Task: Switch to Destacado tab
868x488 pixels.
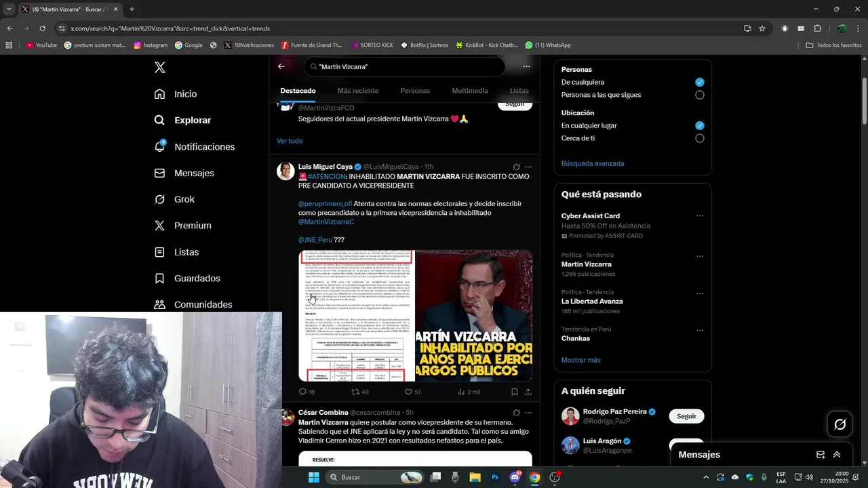Action: point(298,91)
